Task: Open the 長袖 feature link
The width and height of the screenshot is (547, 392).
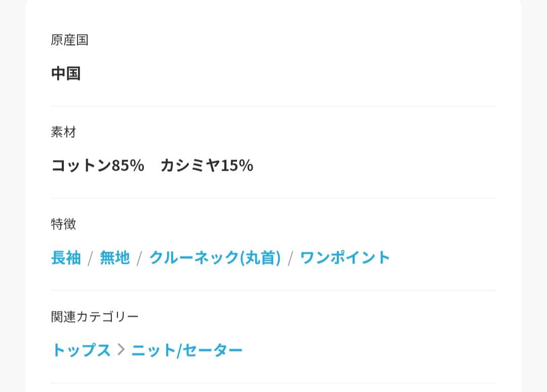Action: pos(66,258)
